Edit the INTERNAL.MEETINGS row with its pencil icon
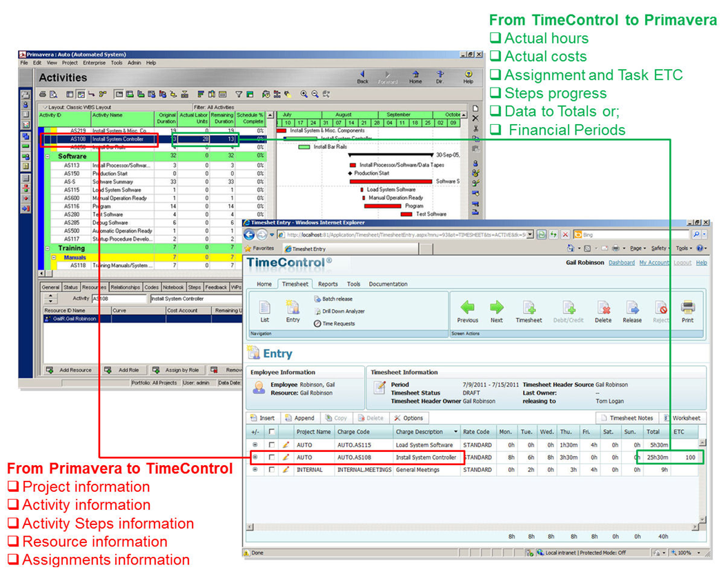728x572 pixels. tap(286, 470)
